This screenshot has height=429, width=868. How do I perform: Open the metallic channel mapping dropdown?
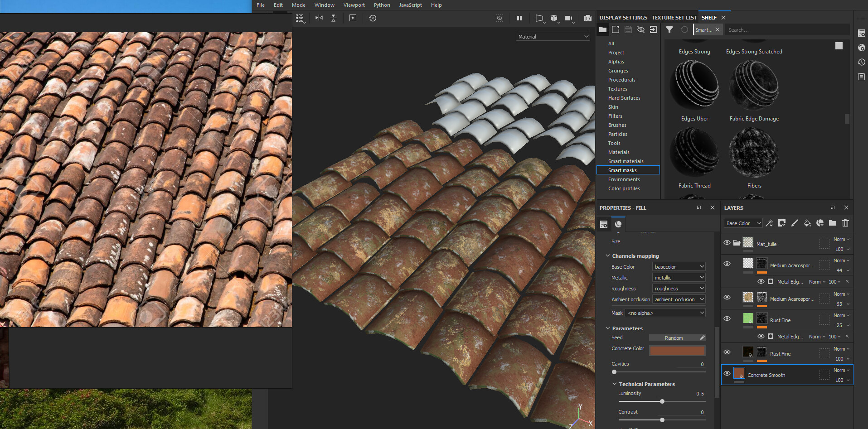(x=679, y=278)
